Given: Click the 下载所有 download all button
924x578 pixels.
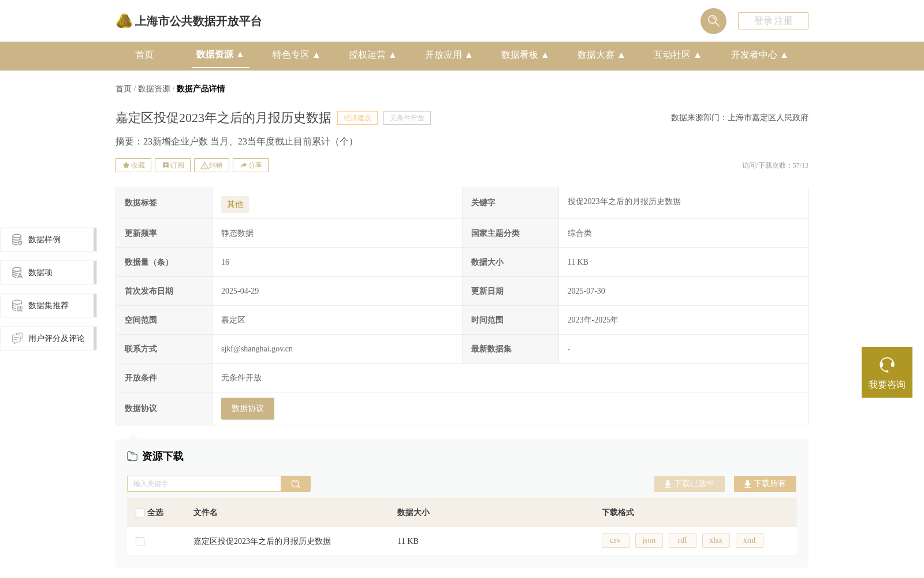Looking at the screenshot, I should pos(765,484).
